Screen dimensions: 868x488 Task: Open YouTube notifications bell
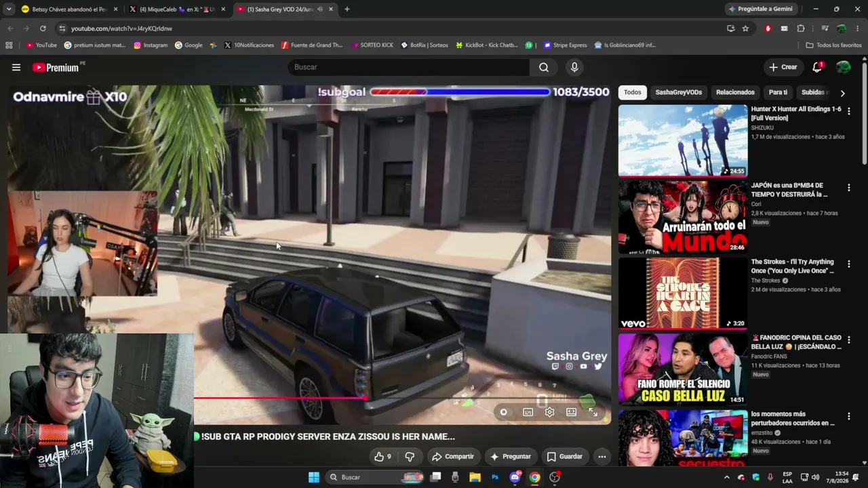click(817, 66)
